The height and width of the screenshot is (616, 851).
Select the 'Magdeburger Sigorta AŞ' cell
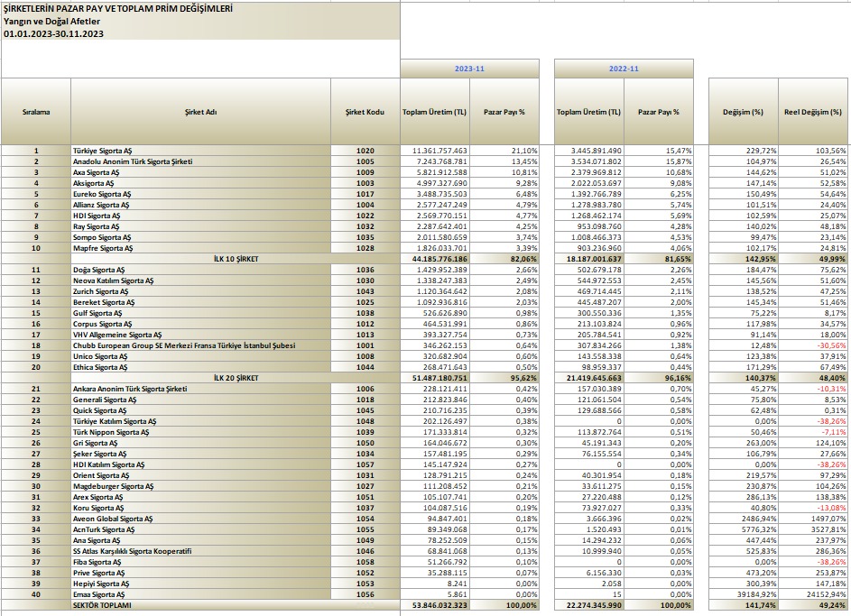coord(201,486)
